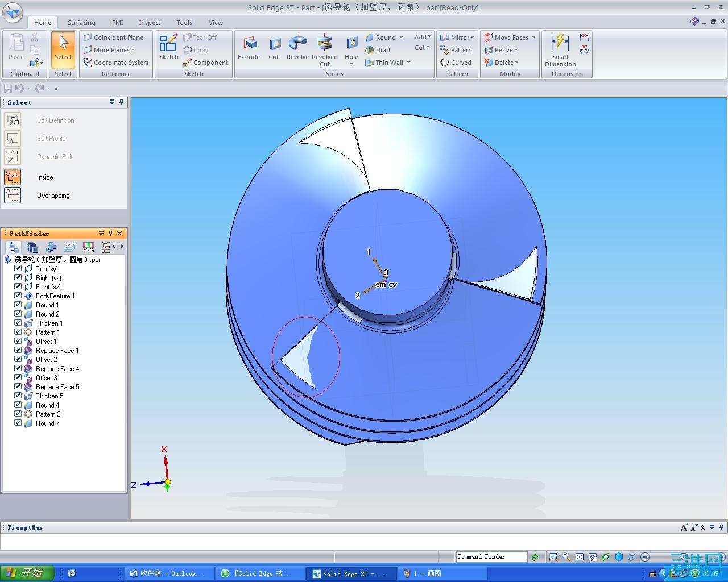
Task: Switch to the Tools tab
Action: pyautogui.click(x=184, y=23)
